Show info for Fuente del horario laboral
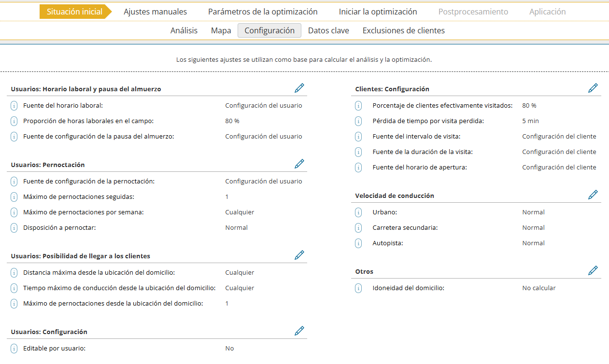 coord(14,106)
